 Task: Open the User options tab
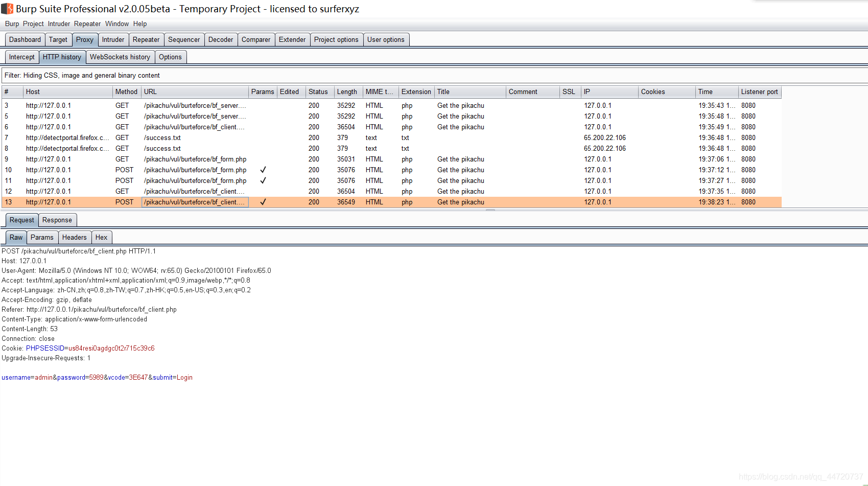pos(386,39)
